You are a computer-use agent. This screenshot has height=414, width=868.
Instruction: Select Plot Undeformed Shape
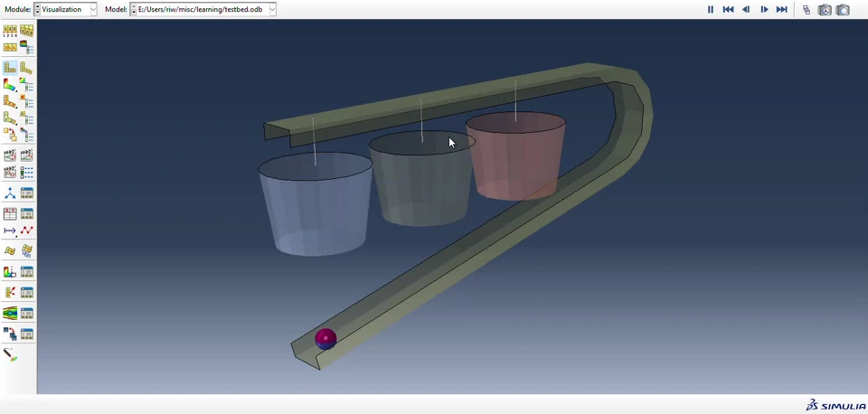tap(10, 68)
